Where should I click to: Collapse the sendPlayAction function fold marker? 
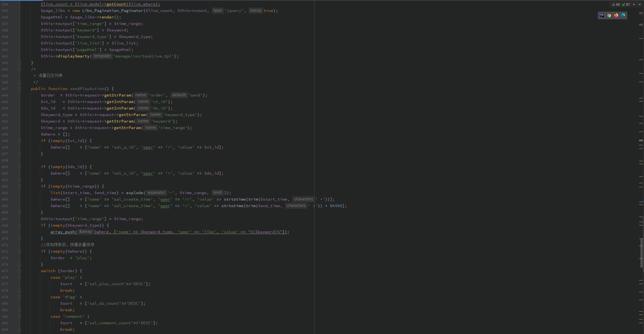pos(19,89)
